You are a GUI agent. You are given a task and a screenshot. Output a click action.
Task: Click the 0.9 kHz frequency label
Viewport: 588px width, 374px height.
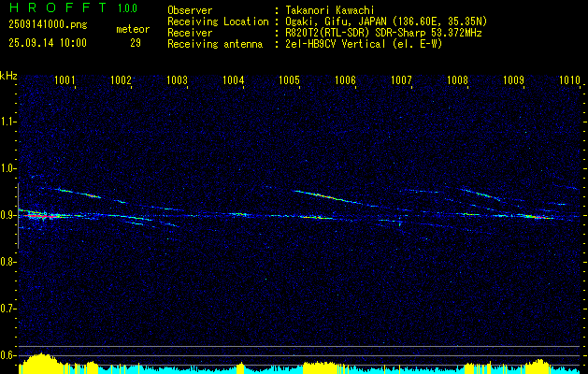tap(8, 215)
